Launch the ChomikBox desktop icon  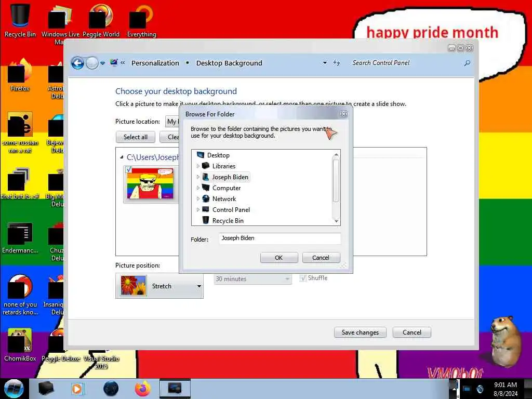pos(20,344)
